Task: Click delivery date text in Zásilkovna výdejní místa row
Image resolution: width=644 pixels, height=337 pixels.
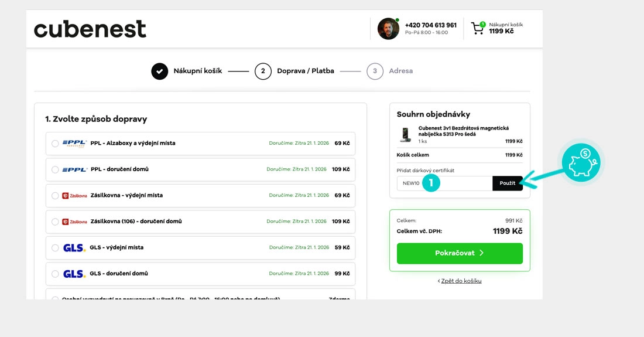Action: (x=299, y=196)
